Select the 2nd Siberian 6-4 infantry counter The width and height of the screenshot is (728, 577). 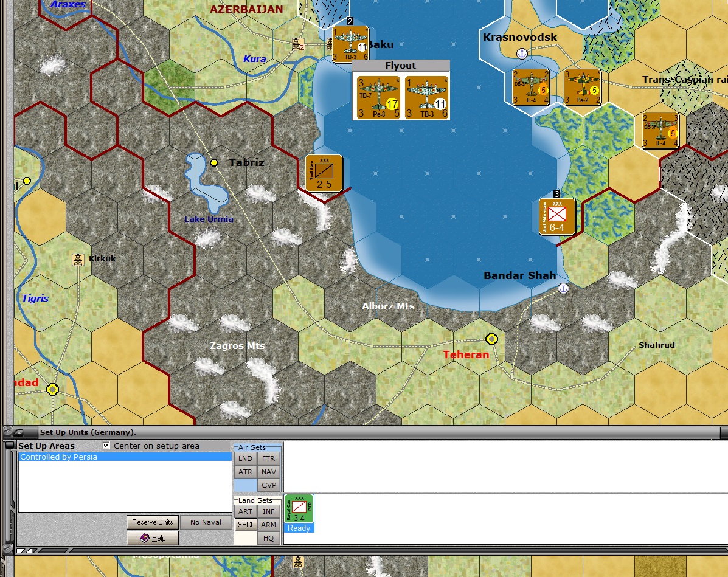[557, 217]
